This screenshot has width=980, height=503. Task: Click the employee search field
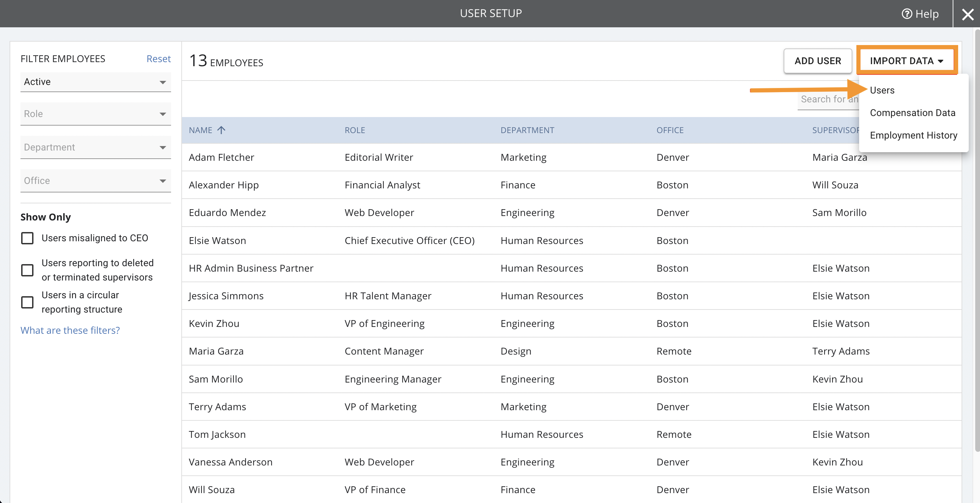click(828, 99)
